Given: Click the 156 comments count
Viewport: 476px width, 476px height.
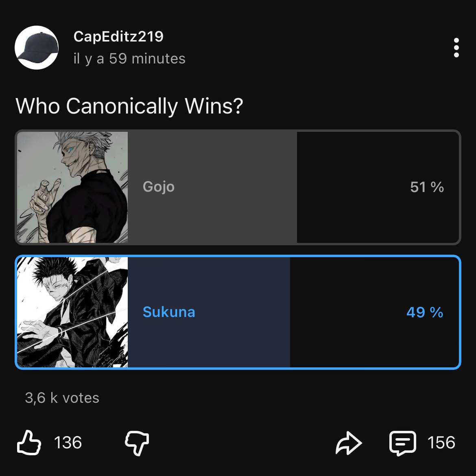Looking at the screenshot, I should pyautogui.click(x=441, y=443).
